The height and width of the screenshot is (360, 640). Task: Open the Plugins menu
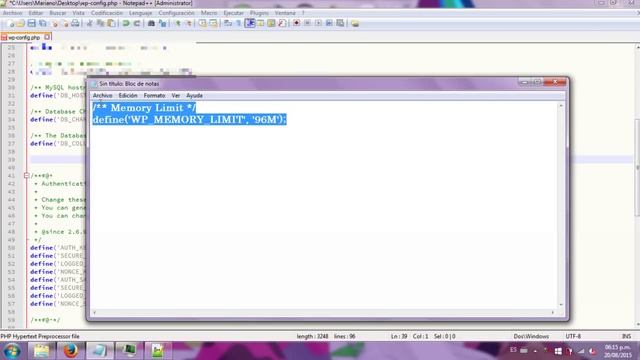point(259,13)
